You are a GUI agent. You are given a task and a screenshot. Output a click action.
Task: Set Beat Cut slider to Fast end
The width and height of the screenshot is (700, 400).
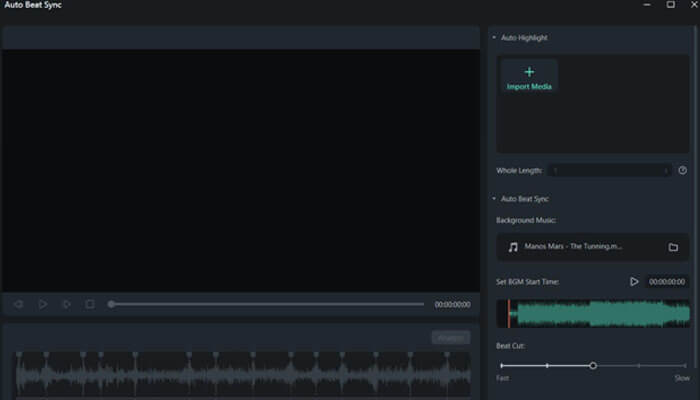coord(502,366)
